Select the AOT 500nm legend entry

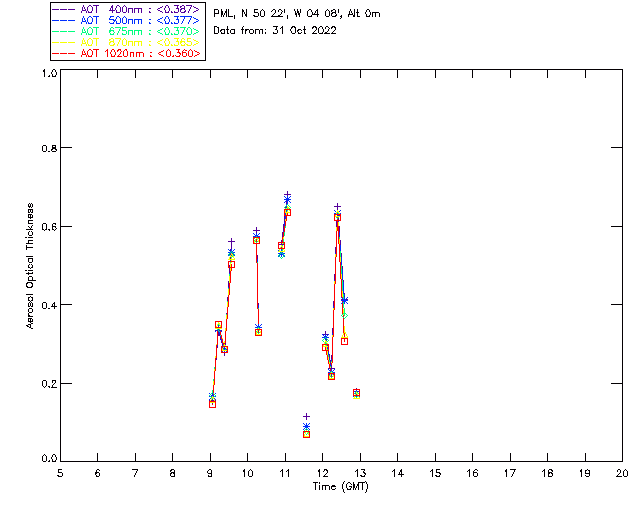click(127, 20)
